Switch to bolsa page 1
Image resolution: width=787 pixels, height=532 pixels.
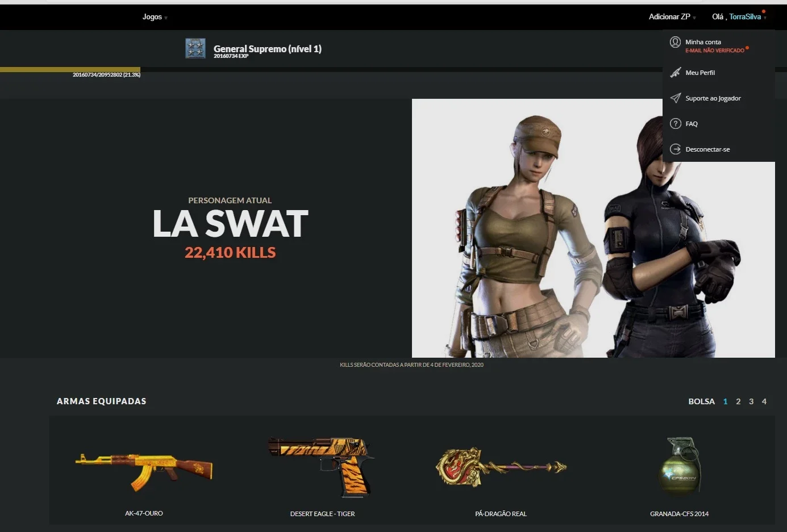[x=725, y=401]
